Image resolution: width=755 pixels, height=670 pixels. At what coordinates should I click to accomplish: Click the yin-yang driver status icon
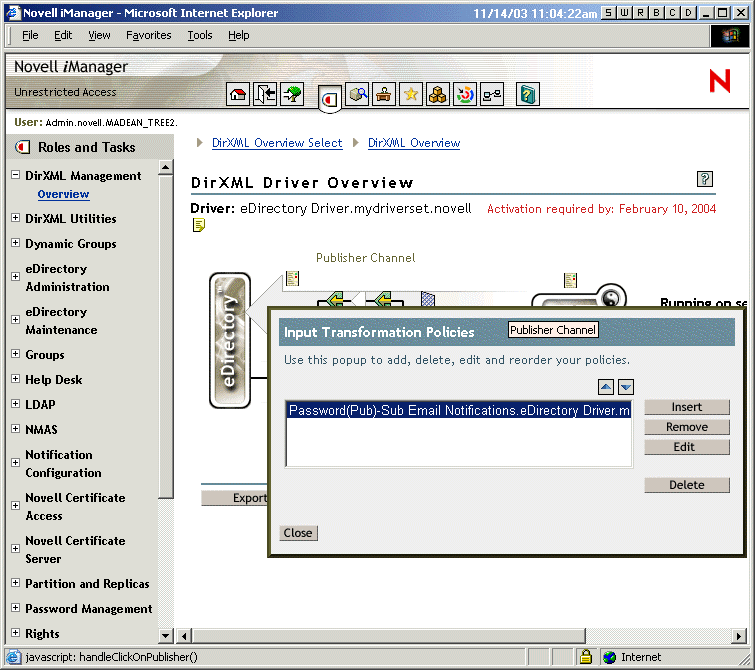click(611, 297)
